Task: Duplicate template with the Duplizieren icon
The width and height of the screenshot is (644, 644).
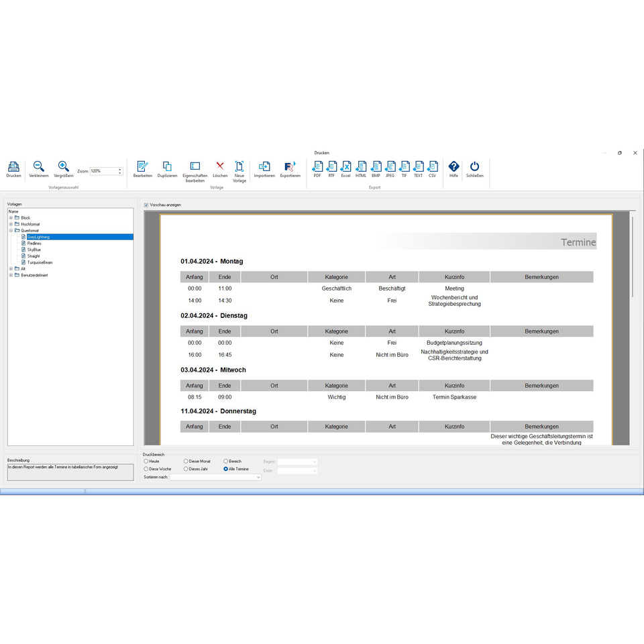Action: click(x=167, y=166)
